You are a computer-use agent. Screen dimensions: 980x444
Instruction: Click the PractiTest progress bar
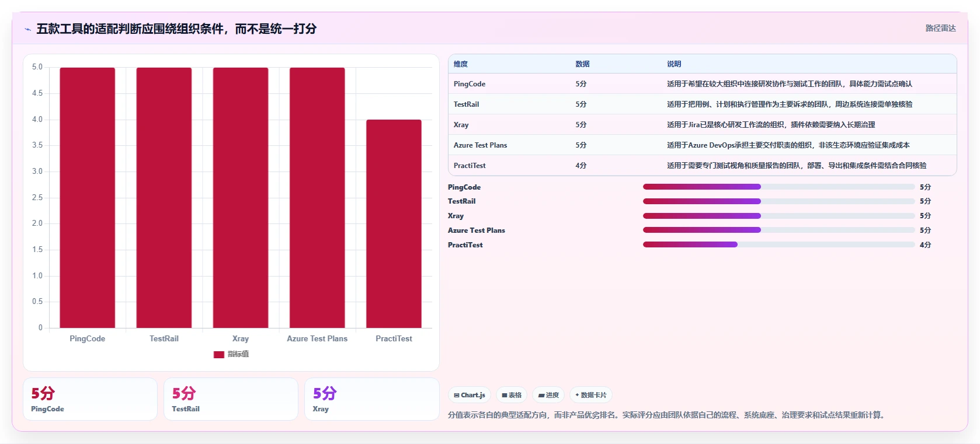coord(779,244)
